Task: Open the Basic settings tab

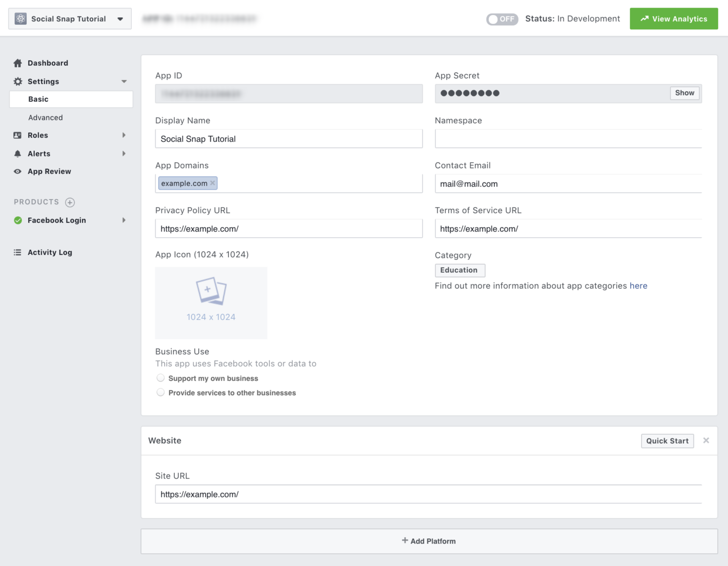Action: (x=39, y=99)
